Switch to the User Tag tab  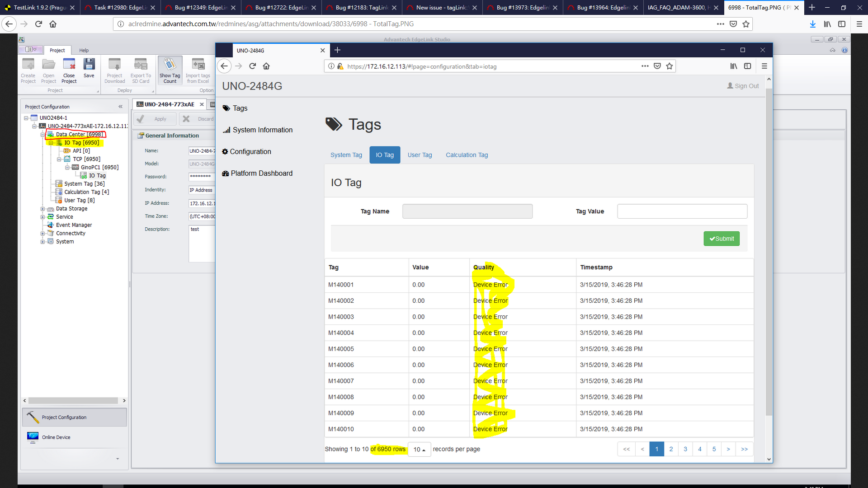pos(420,155)
